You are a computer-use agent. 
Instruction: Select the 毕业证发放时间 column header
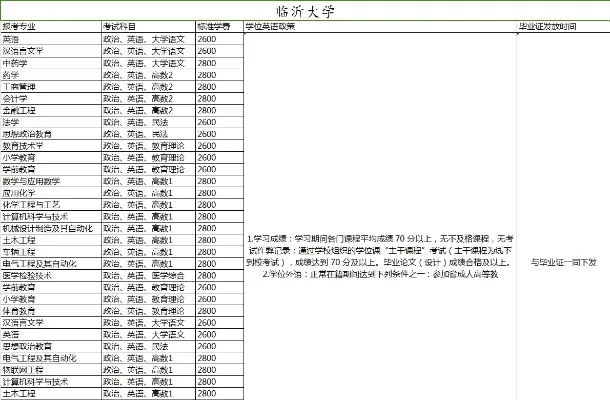pyautogui.click(x=563, y=27)
